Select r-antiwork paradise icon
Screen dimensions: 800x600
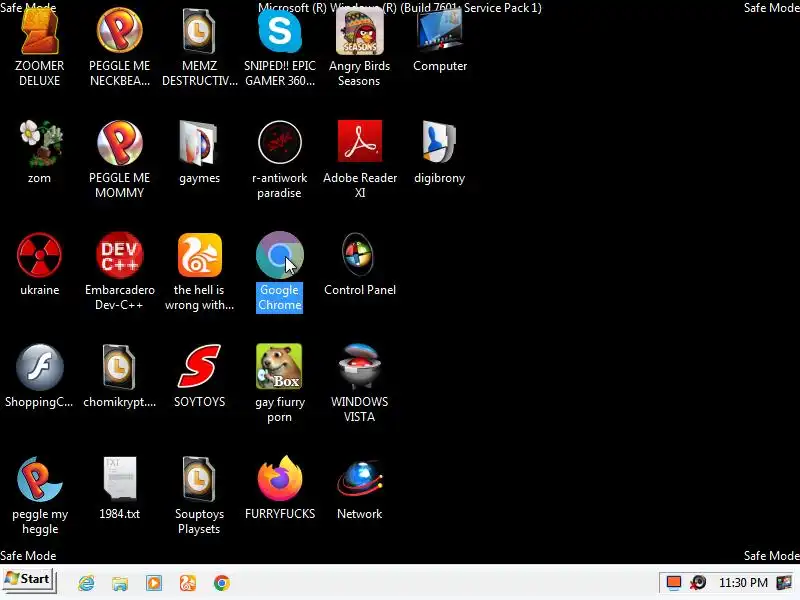click(280, 143)
